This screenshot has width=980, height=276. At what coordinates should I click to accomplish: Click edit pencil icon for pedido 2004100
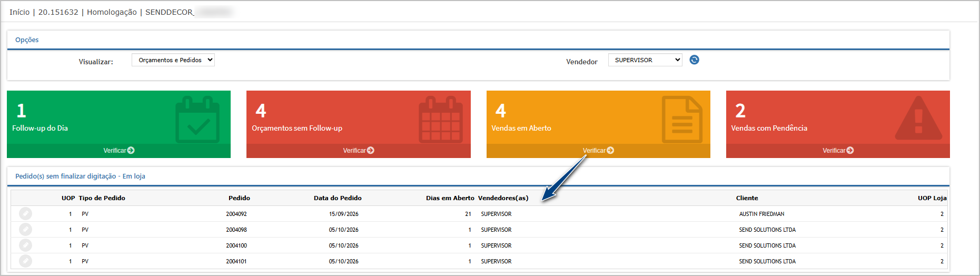click(x=25, y=245)
